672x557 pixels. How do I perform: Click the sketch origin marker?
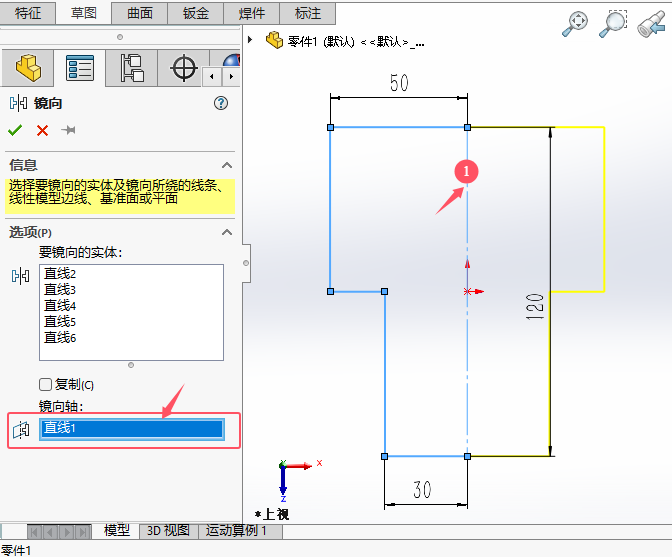(x=468, y=291)
